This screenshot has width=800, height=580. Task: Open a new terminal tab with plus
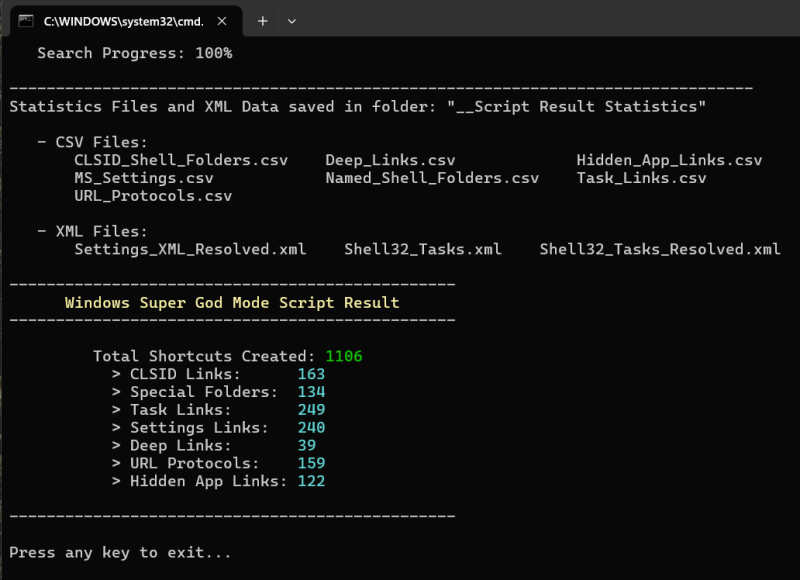click(262, 21)
